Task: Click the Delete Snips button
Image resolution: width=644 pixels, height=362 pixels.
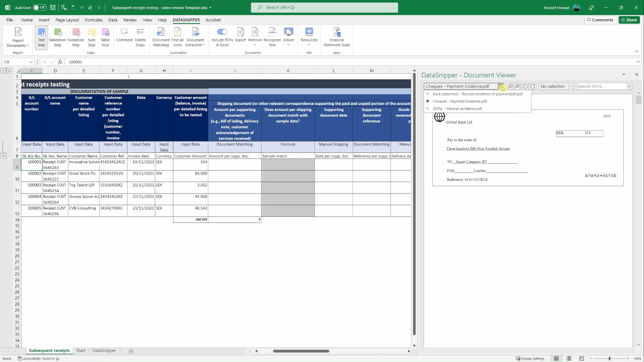Action: click(x=140, y=37)
